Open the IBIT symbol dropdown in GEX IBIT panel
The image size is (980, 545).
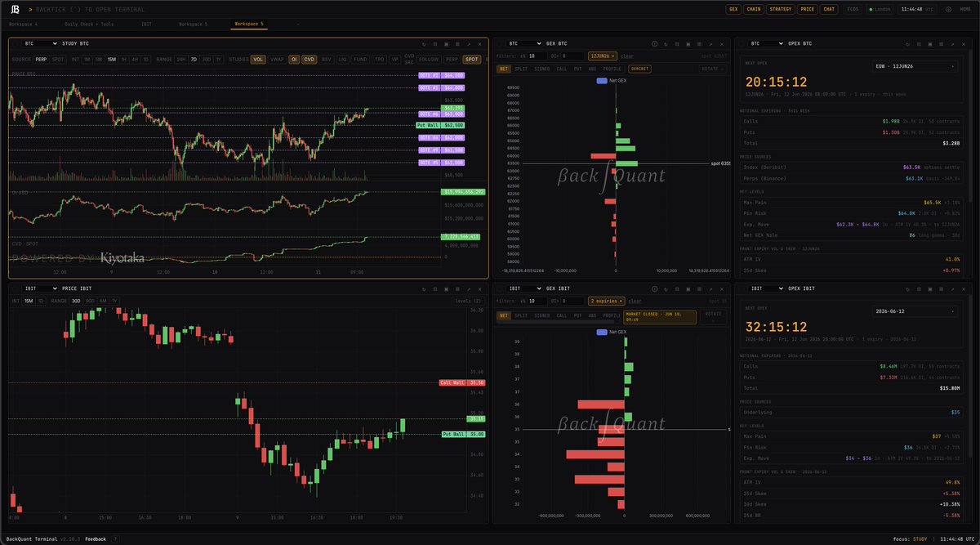pyautogui.click(x=524, y=288)
